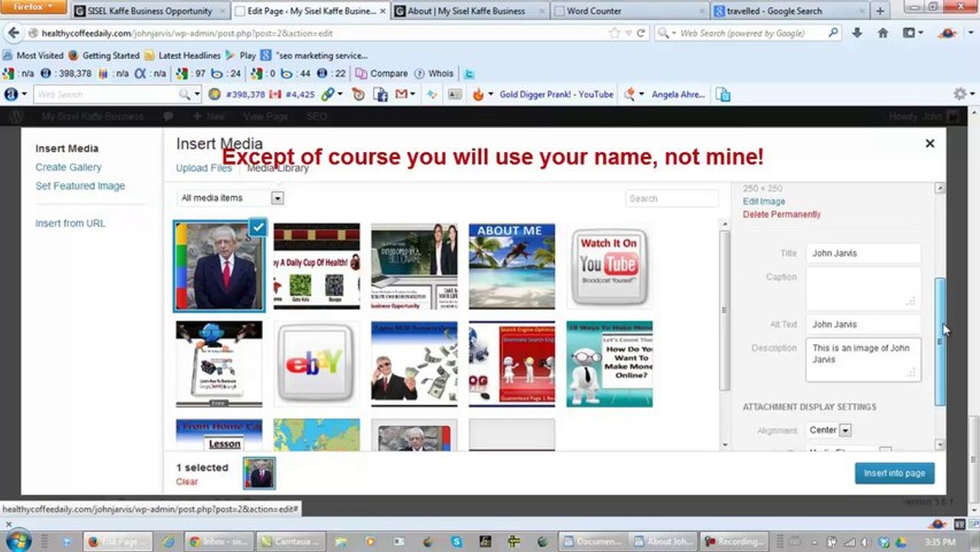The image size is (980, 552).
Task: Reload the page with the refresh icon
Action: coord(641,33)
